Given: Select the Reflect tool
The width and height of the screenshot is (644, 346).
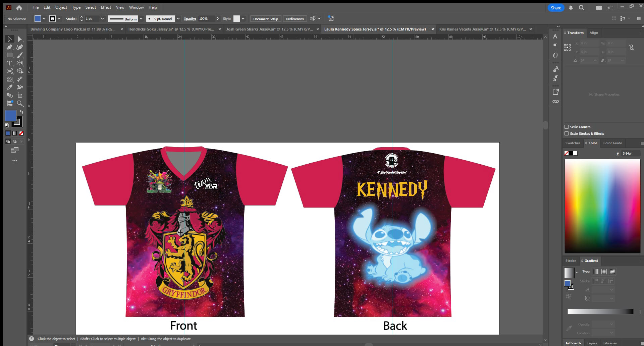Looking at the screenshot, I should pyautogui.click(x=20, y=63).
